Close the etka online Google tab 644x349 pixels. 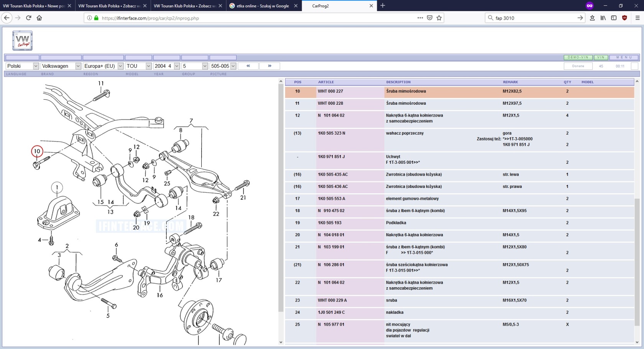pyautogui.click(x=296, y=6)
